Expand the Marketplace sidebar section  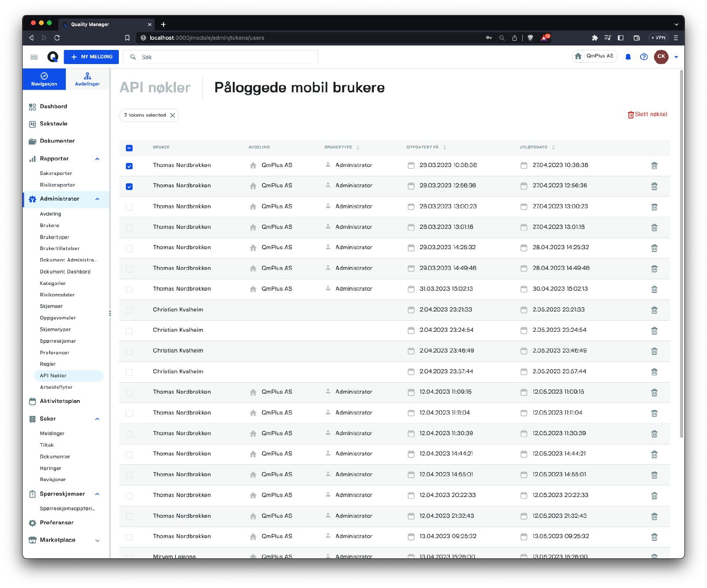click(97, 540)
